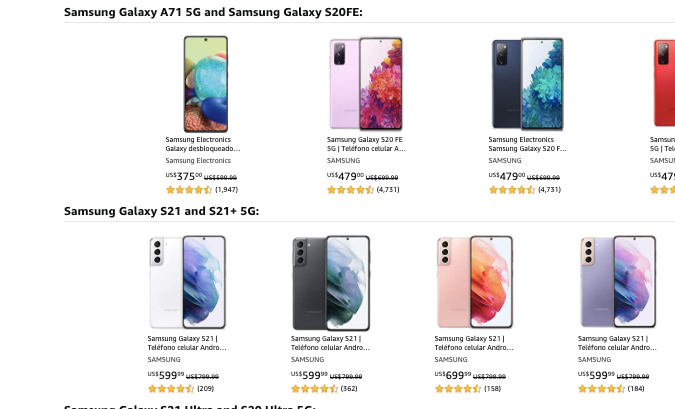
Task: Click the gray Galaxy S21 phone image
Action: (x=331, y=282)
